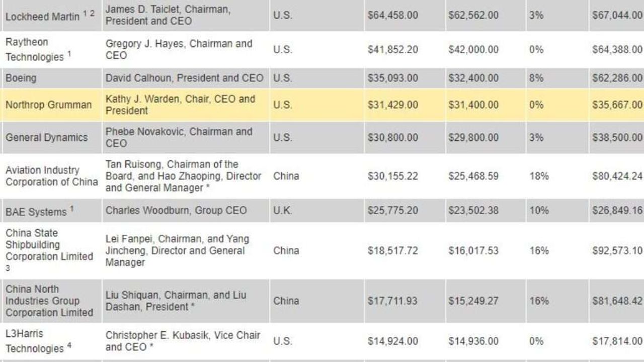
Task: Open Aviation Industry Corporation of China entry
Action: (51, 176)
